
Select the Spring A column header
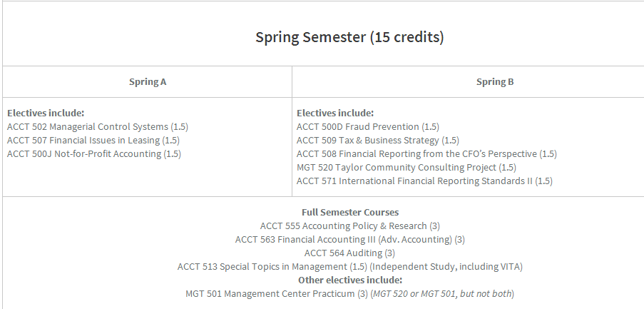(x=148, y=81)
